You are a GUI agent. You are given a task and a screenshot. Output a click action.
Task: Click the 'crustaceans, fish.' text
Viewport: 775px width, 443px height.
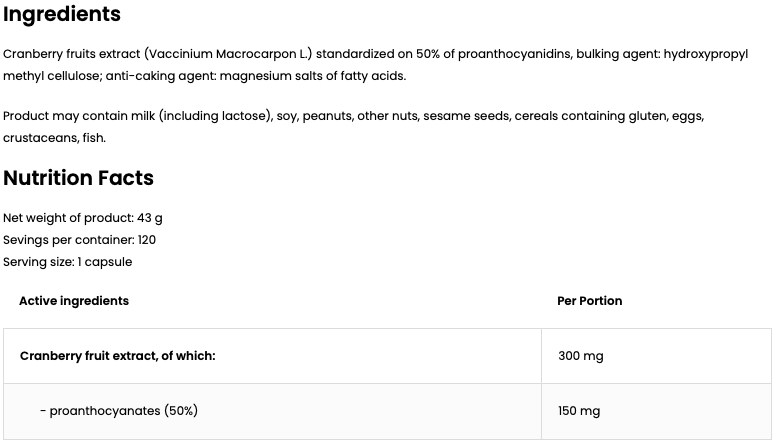pyautogui.click(x=54, y=138)
